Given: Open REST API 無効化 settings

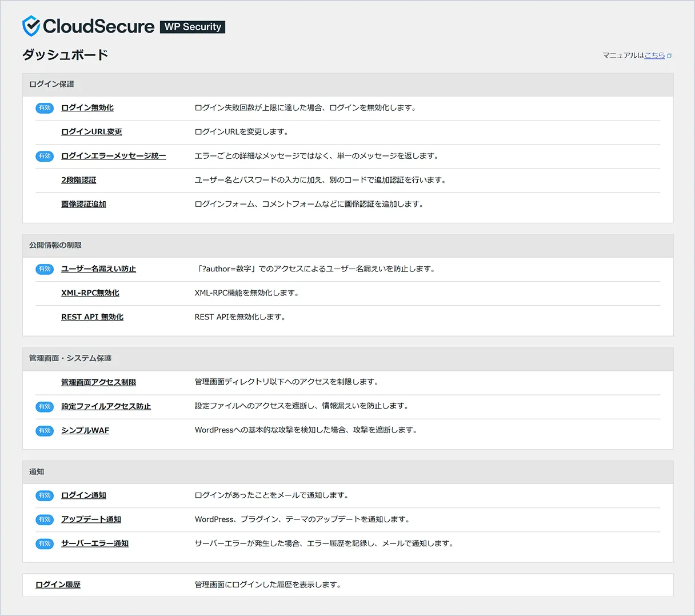Looking at the screenshot, I should [x=93, y=317].
